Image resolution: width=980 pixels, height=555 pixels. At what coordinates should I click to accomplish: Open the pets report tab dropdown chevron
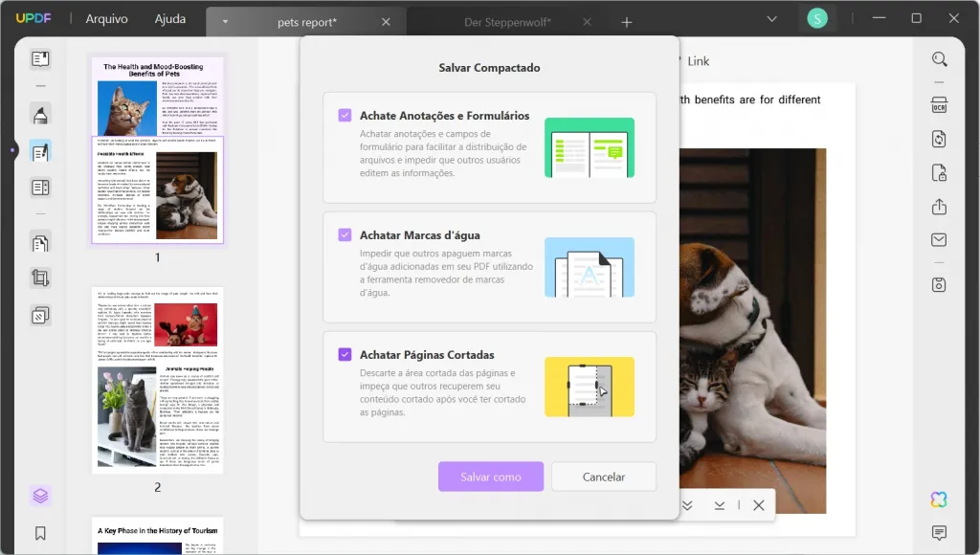224,19
